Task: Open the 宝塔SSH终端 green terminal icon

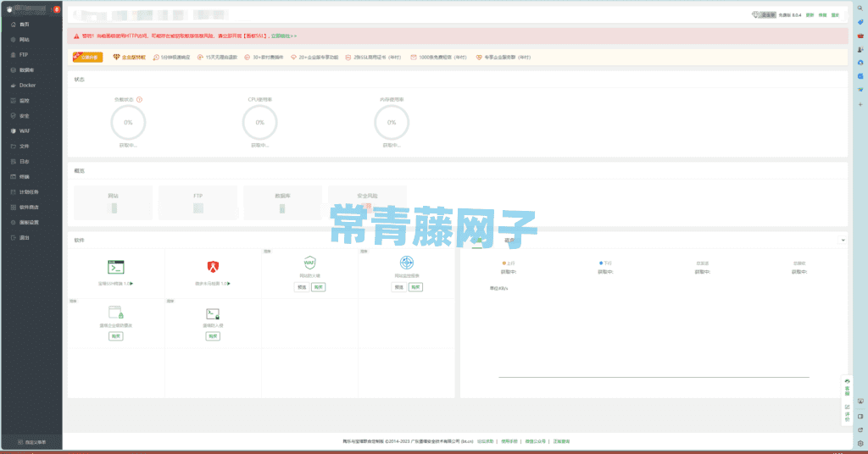Action: point(115,267)
